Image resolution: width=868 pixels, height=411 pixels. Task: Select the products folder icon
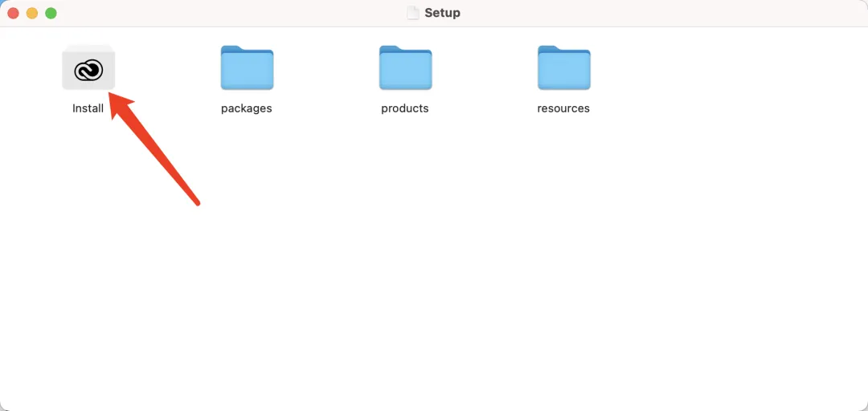pos(405,67)
